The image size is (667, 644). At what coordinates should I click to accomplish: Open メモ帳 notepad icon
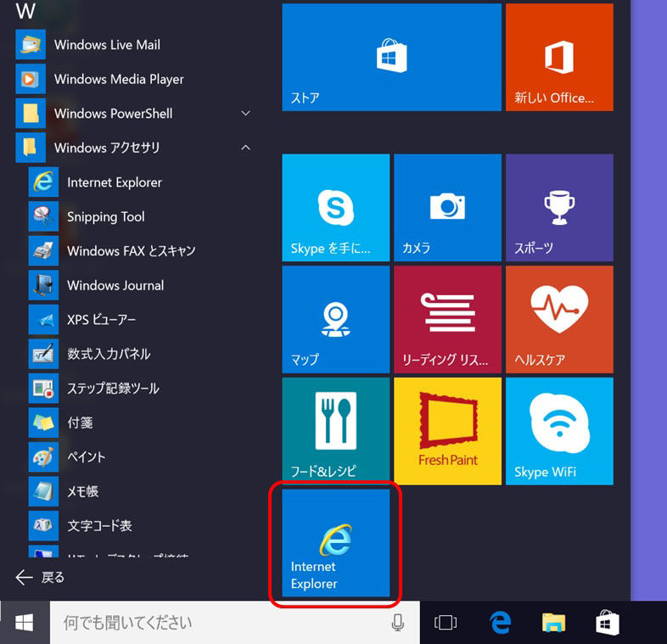click(x=43, y=491)
